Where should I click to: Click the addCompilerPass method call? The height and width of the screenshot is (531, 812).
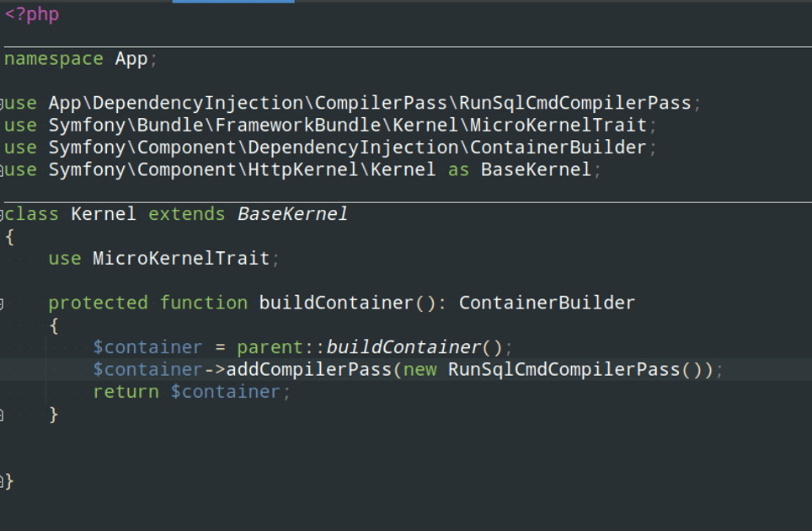308,370
